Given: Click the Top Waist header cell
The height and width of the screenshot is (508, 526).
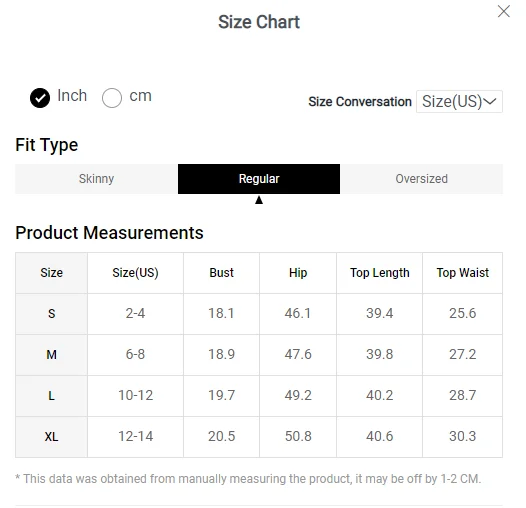Looking at the screenshot, I should (463, 273).
